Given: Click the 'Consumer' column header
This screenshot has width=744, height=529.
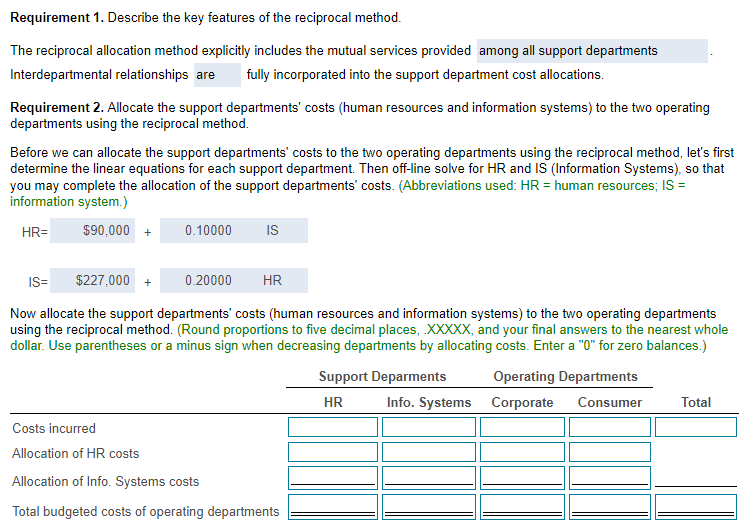Looking at the screenshot, I should click(x=610, y=402).
